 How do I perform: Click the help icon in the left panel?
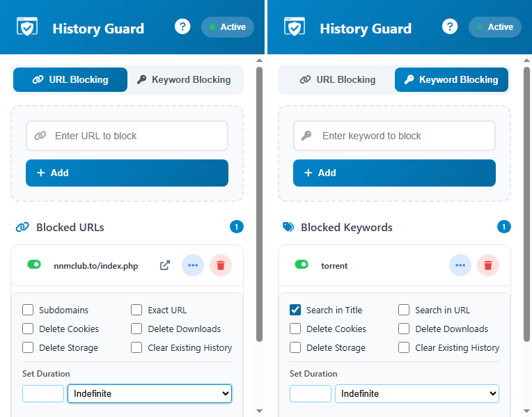[182, 27]
